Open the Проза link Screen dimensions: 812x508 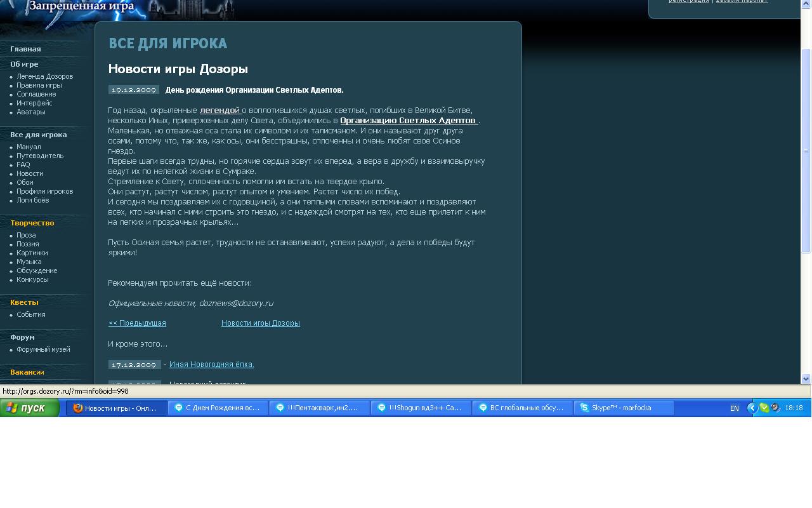tap(26, 235)
